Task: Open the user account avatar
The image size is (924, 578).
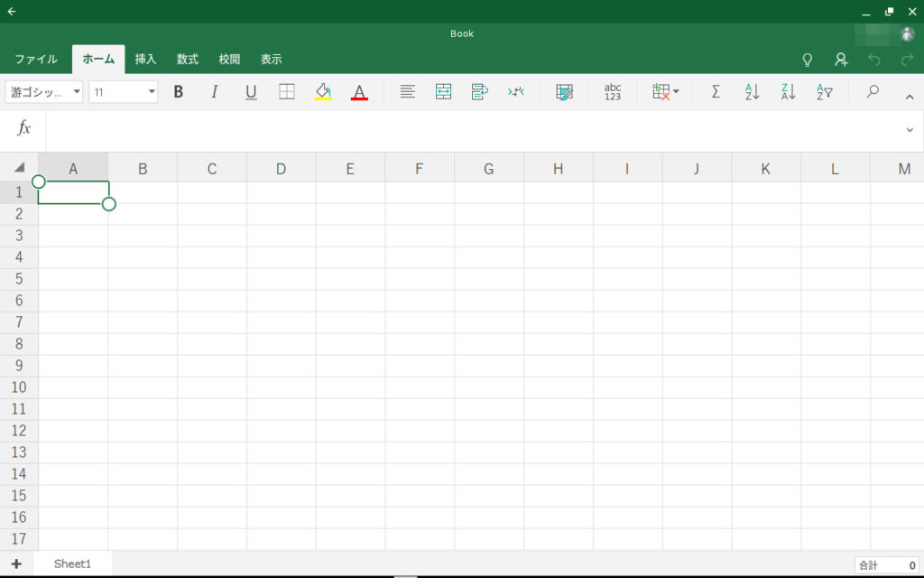Action: pos(908,34)
